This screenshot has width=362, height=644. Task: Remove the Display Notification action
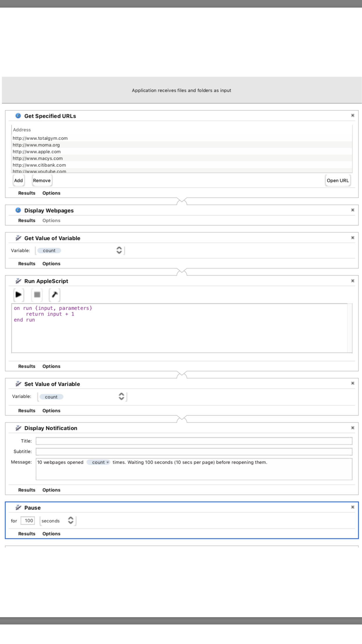tap(352, 428)
